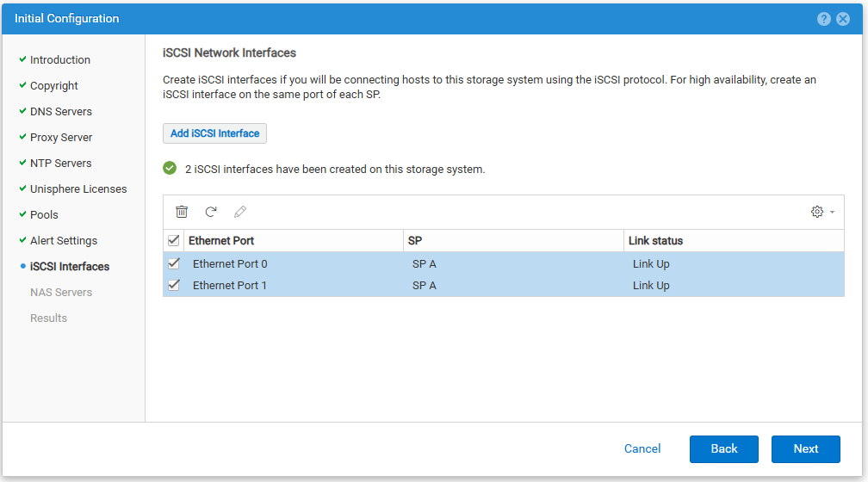Go to the Pools step
The image size is (868, 482).
44,214
